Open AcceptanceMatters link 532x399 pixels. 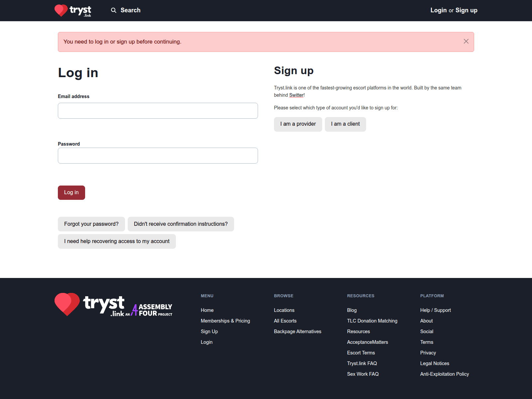click(x=367, y=342)
